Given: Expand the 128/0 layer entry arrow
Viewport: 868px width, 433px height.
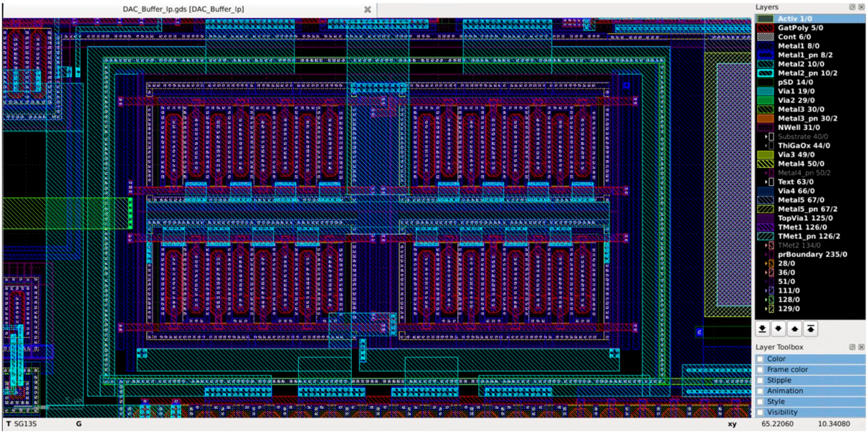Looking at the screenshot, I should (x=766, y=300).
